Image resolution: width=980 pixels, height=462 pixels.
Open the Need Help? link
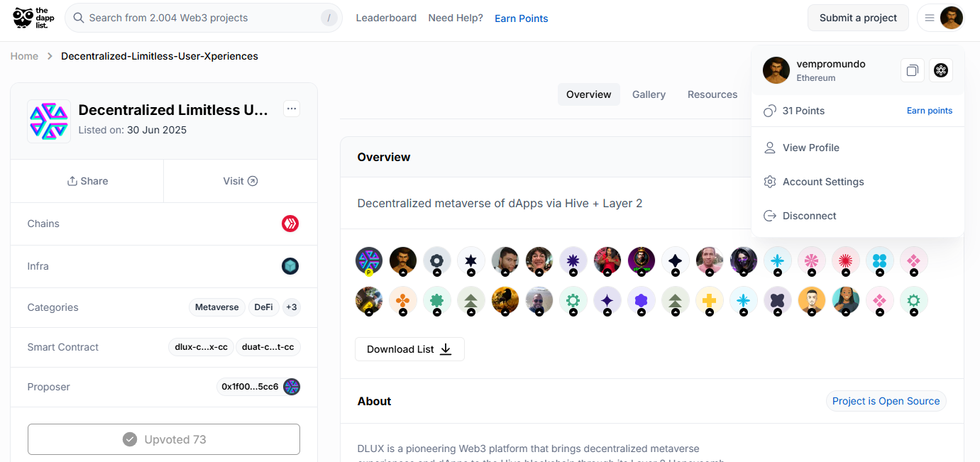[456, 18]
